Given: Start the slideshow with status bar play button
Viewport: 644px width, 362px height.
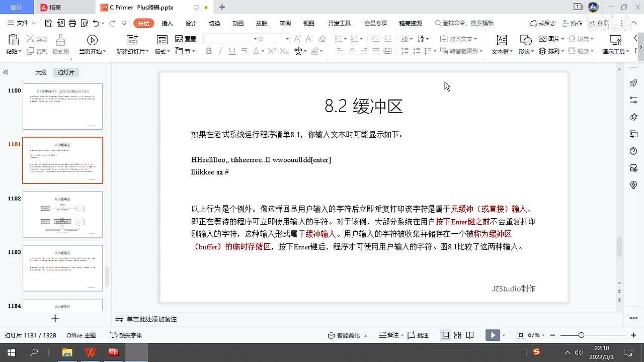Looking at the screenshot, I should click(x=493, y=335).
